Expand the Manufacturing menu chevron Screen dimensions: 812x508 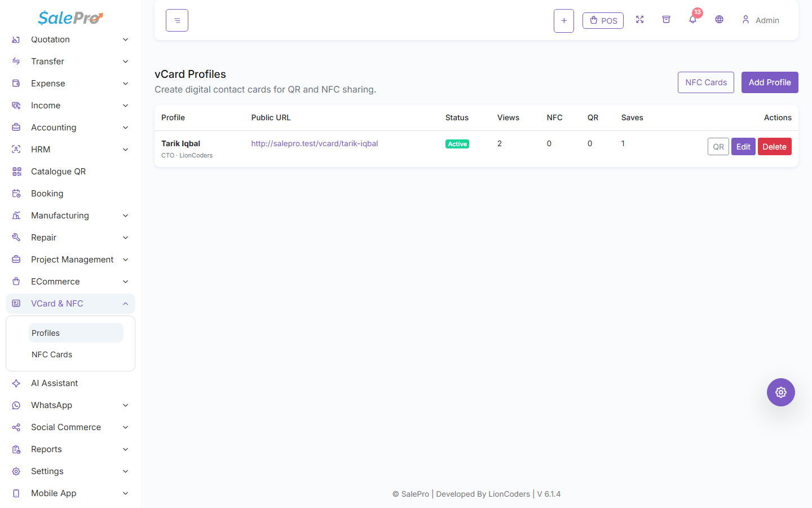click(126, 216)
